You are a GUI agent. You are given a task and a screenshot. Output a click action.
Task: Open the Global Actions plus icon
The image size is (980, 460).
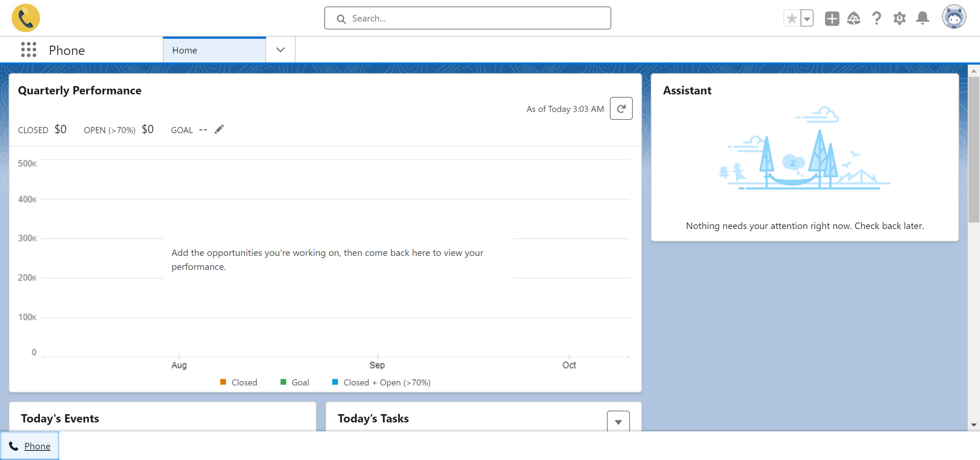[x=832, y=18]
